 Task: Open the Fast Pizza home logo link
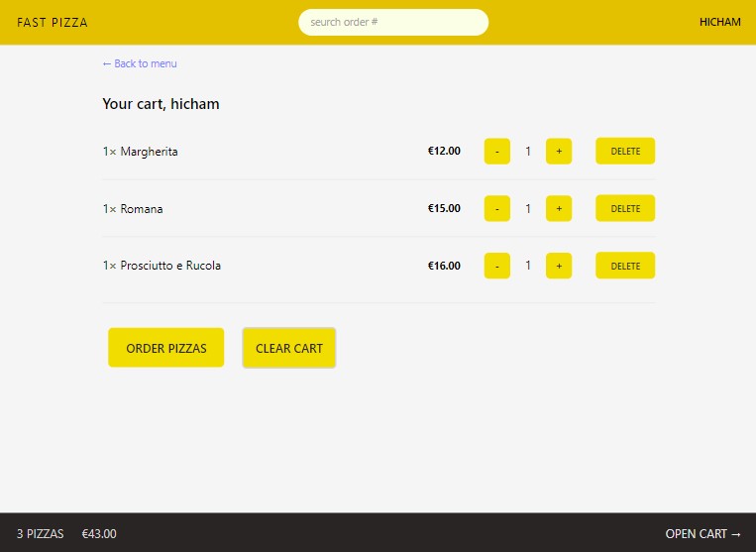pos(53,22)
